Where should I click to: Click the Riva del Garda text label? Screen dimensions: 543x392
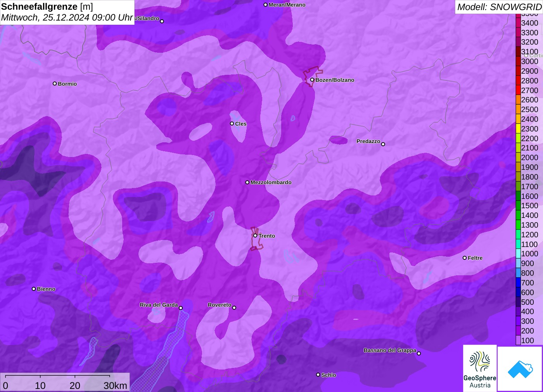click(159, 305)
